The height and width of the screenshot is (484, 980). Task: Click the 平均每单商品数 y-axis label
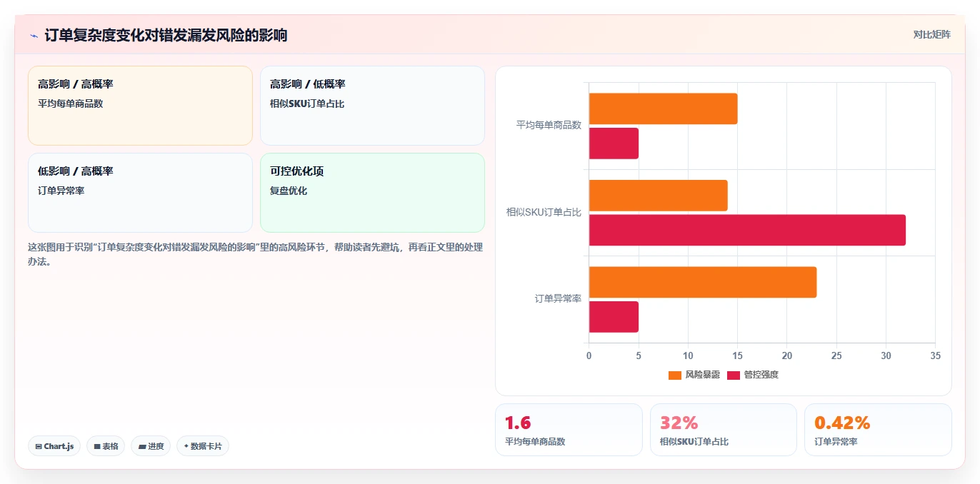point(549,125)
